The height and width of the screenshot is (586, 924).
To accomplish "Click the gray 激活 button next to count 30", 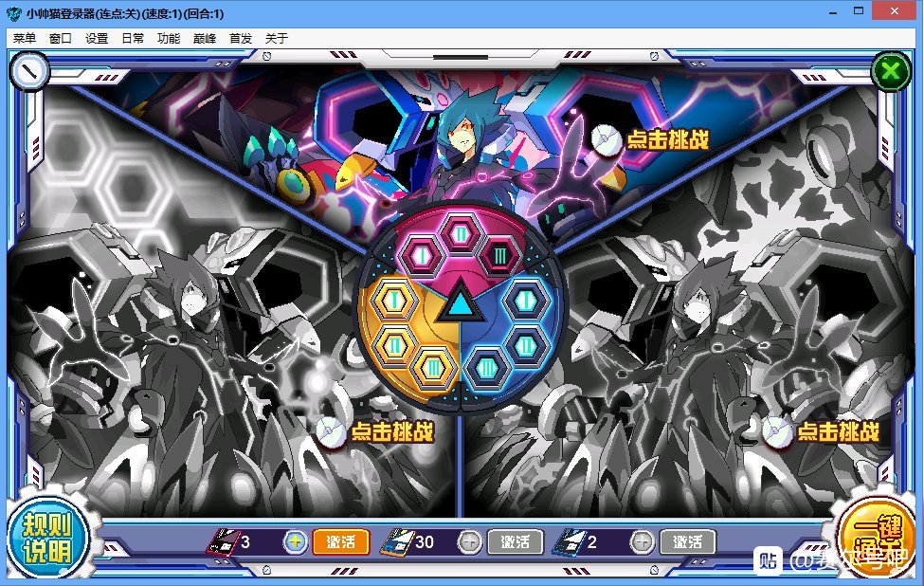I will click(x=516, y=541).
